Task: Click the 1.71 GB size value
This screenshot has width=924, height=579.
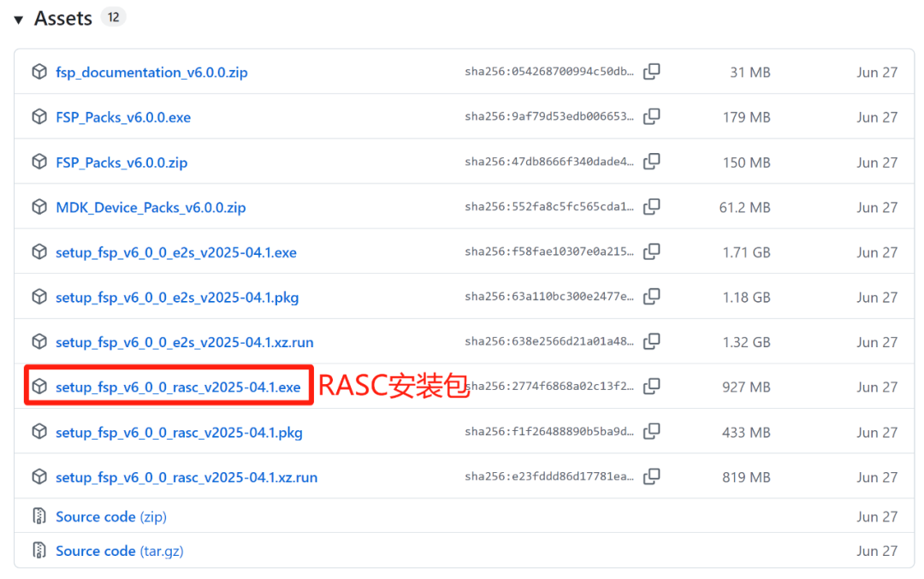Action: 747,252
